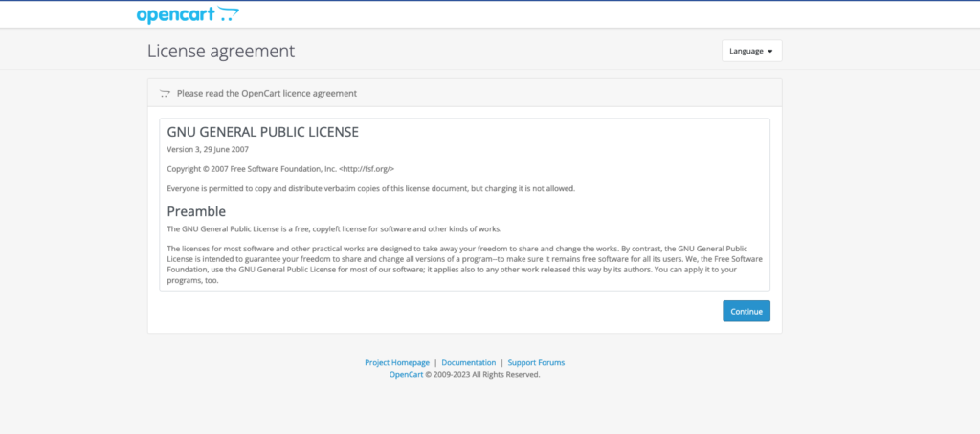980x434 pixels.
Task: Click the shopping cart graphic in the logo
Action: coord(228,13)
